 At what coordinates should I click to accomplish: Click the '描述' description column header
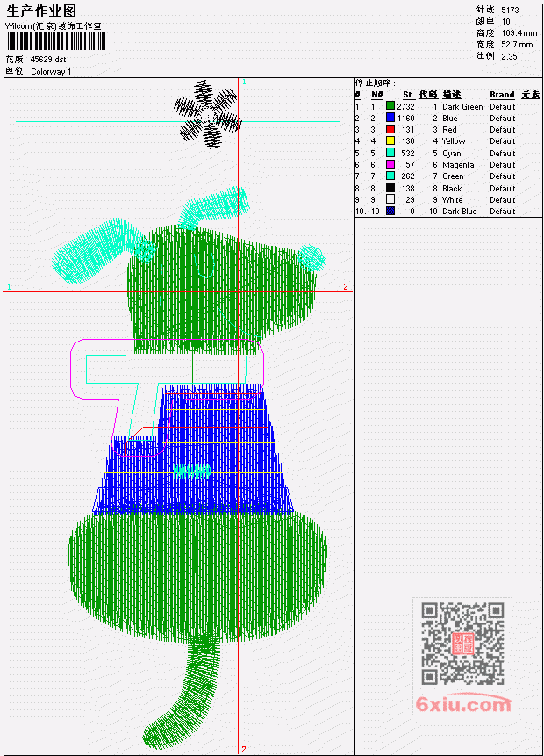452,95
